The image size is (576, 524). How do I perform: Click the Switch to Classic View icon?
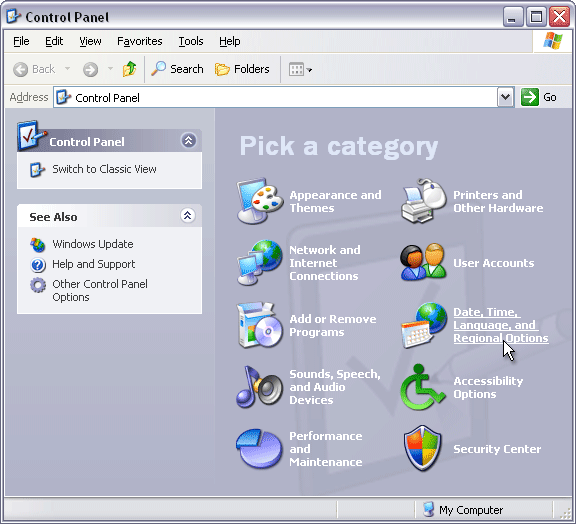pos(37,169)
